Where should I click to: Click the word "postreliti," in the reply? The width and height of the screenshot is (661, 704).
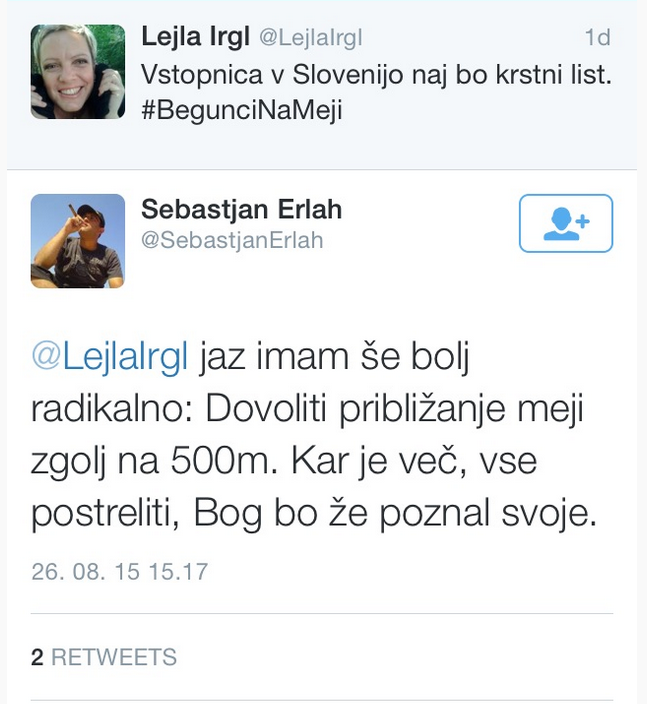[107, 515]
